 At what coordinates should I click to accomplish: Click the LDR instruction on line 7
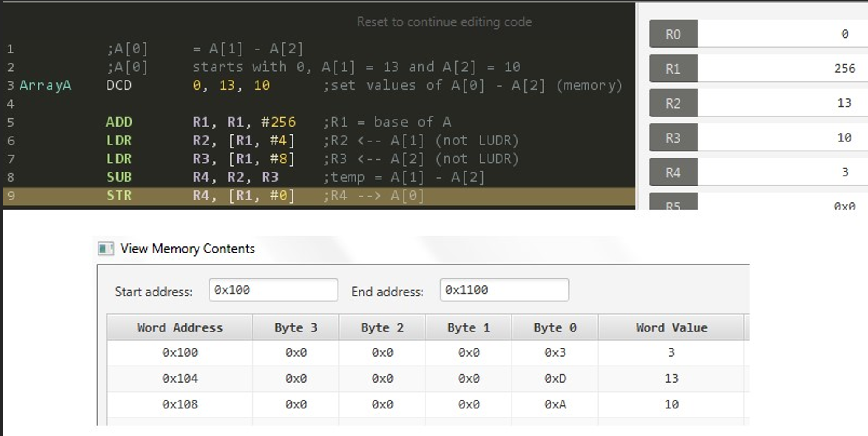click(x=119, y=158)
